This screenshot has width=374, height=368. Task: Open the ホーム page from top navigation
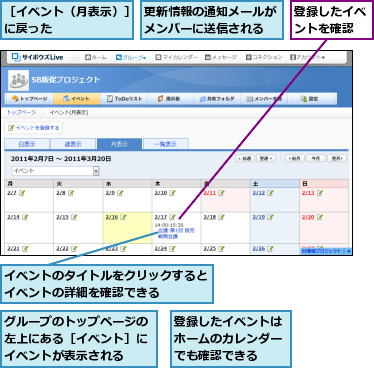(96, 57)
